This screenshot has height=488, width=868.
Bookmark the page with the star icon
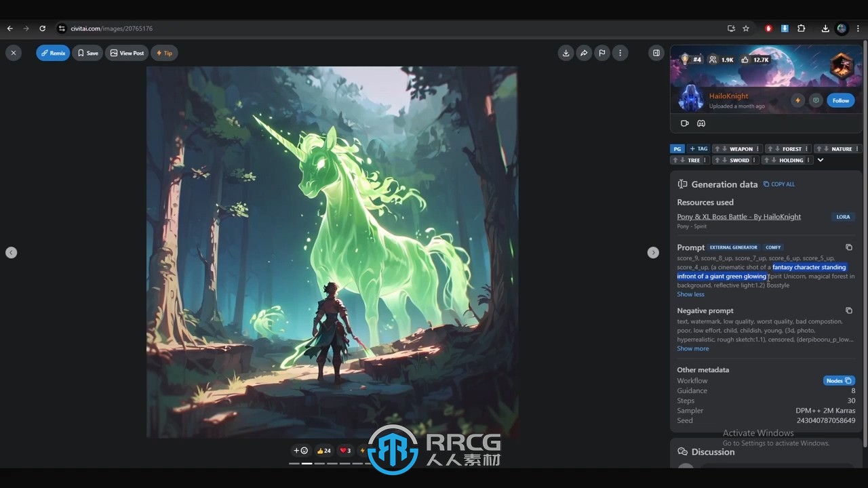pyautogui.click(x=746, y=28)
